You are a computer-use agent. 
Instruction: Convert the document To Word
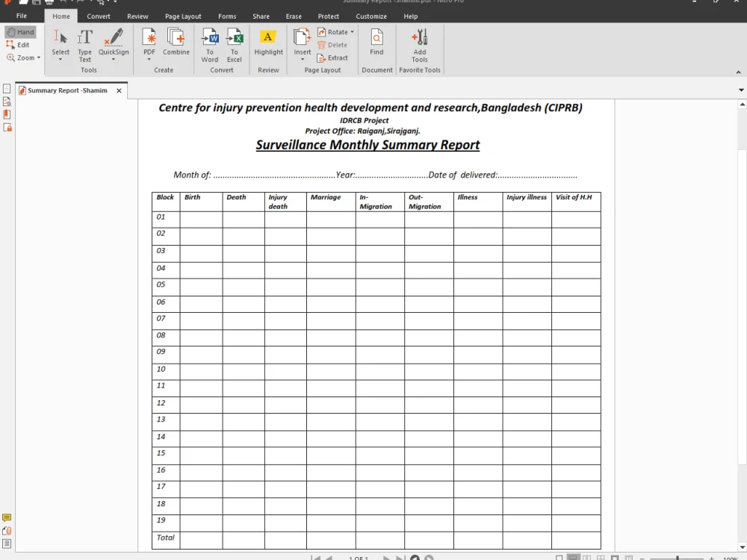pyautogui.click(x=210, y=46)
